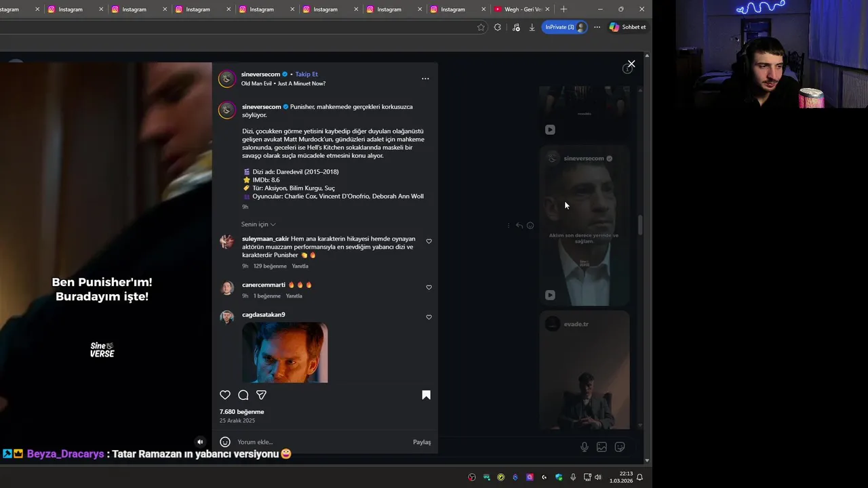The width and height of the screenshot is (868, 488).
Task: Like suleymaan_cakir's comment
Action: pyautogui.click(x=429, y=241)
